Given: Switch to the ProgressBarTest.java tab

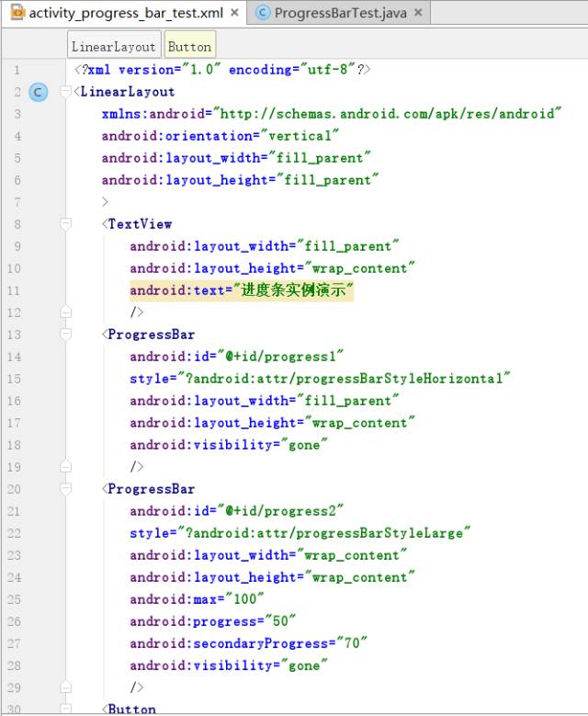Looking at the screenshot, I should click(339, 13).
